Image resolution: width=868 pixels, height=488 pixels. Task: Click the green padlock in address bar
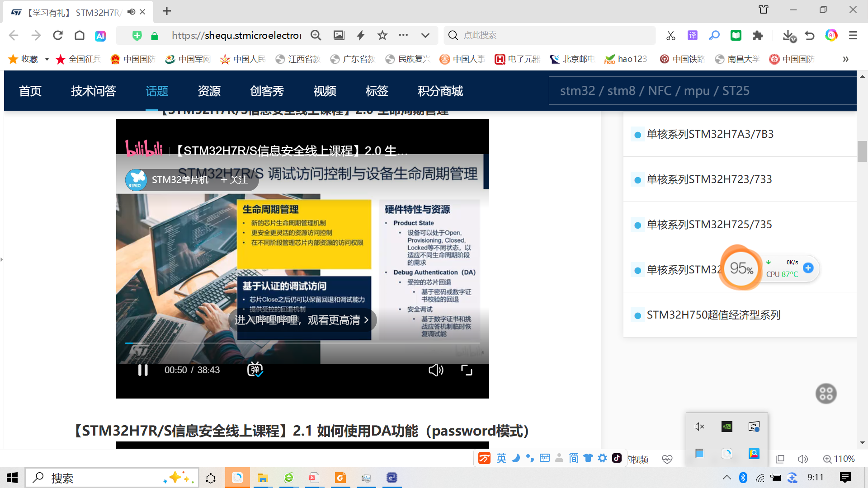[x=155, y=36]
